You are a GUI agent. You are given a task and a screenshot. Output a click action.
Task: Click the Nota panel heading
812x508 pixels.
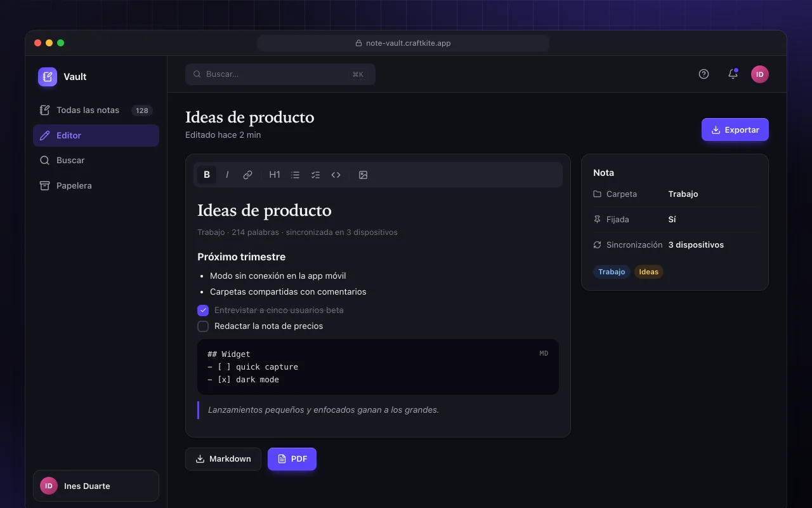click(603, 173)
